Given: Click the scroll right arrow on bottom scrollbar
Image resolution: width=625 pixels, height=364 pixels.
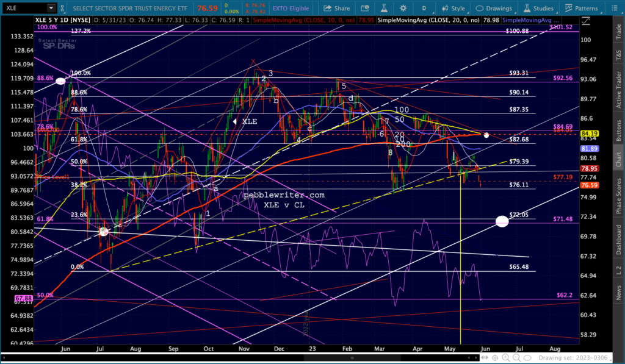Looking at the screenshot, I should pyautogui.click(x=477, y=358).
